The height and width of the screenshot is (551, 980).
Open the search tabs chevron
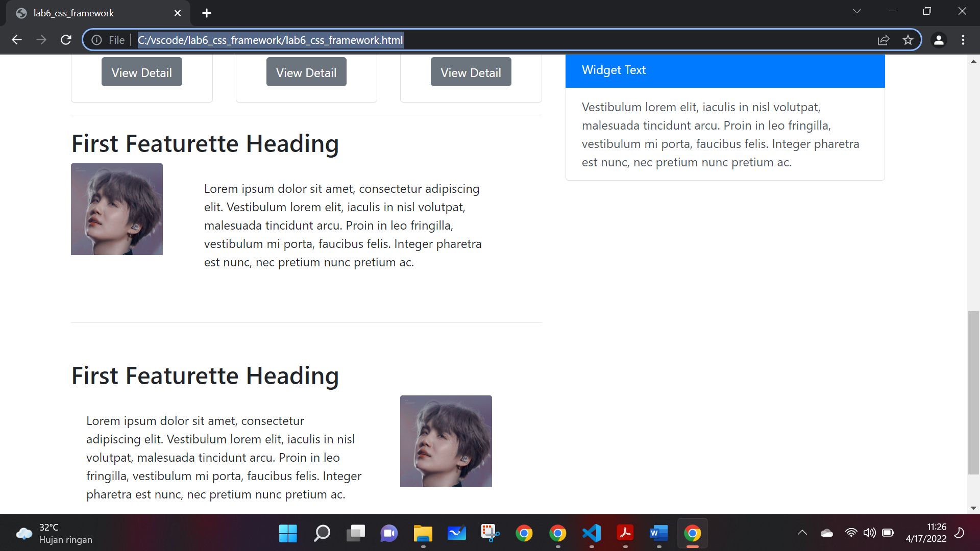pyautogui.click(x=857, y=11)
